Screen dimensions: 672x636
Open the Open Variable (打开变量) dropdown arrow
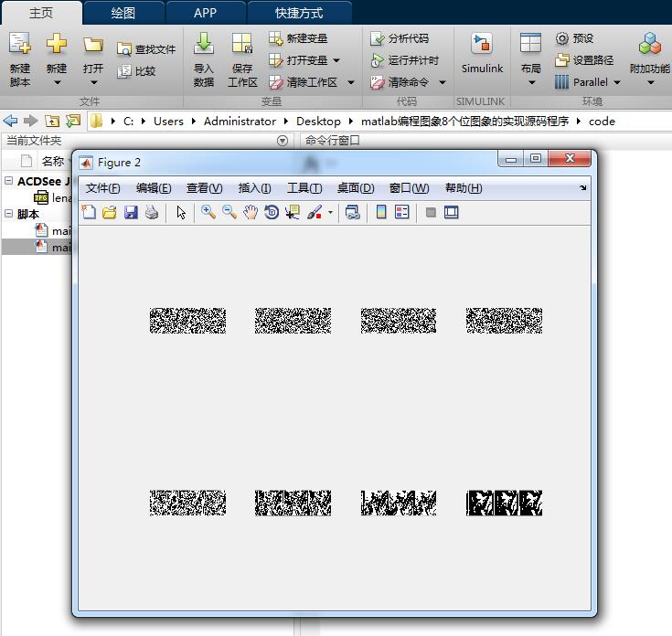tap(336, 60)
